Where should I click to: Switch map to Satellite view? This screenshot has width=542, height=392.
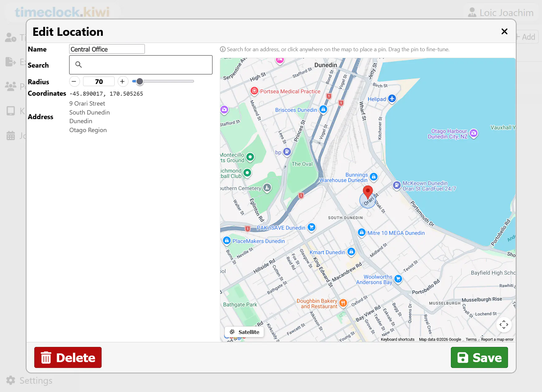click(x=244, y=332)
